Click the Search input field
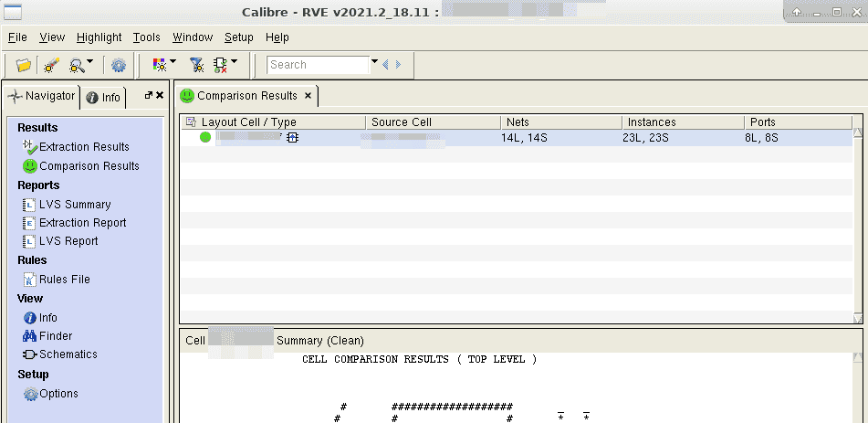Image resolution: width=868 pixels, height=423 pixels. (x=318, y=65)
